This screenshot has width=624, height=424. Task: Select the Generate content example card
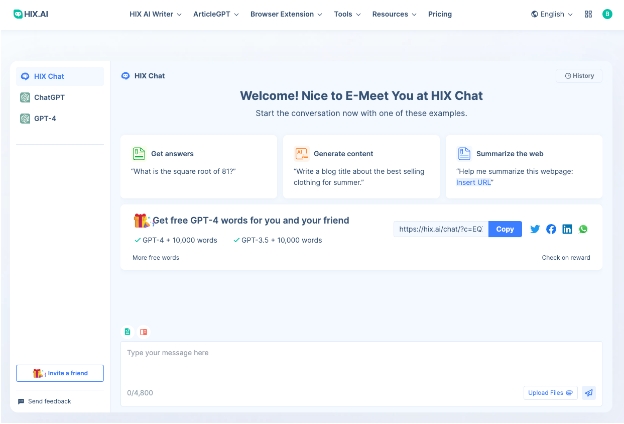click(x=361, y=166)
